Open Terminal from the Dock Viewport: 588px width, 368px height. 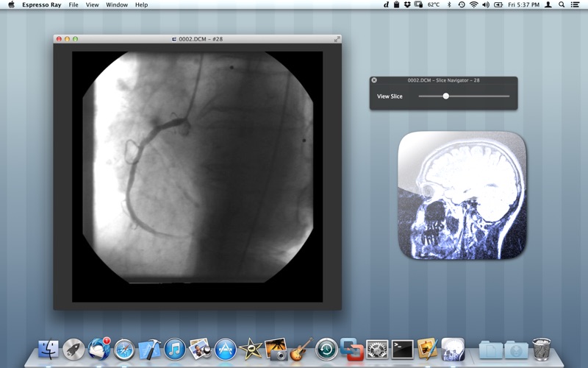[402, 350]
